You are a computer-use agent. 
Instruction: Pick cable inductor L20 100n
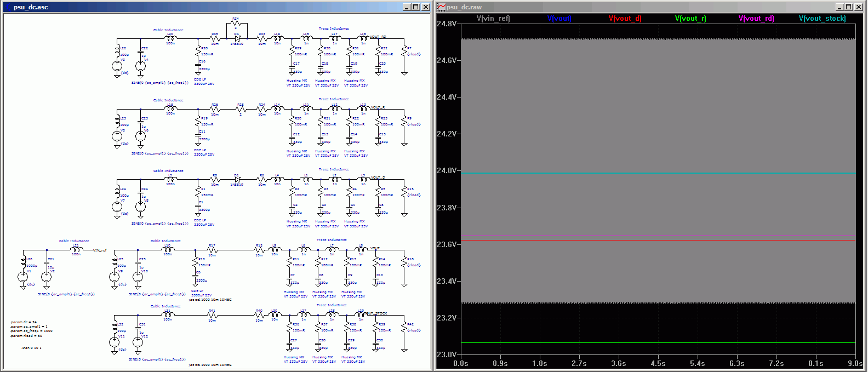[170, 38]
